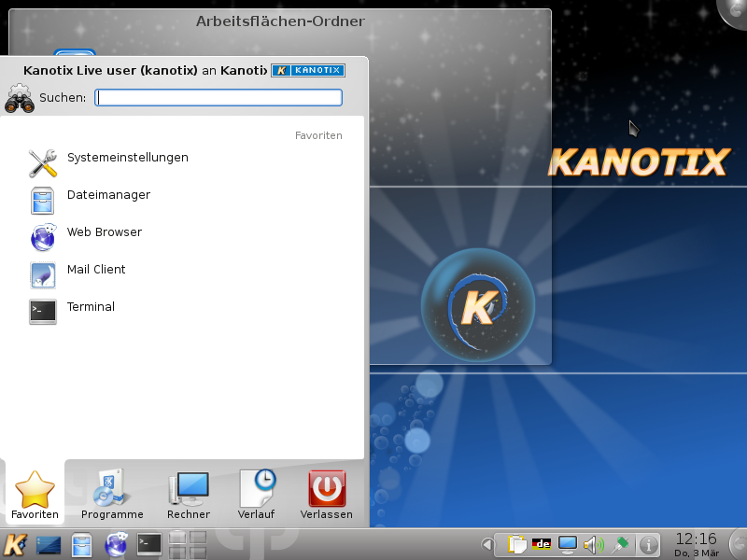
Task: Launch the Dateimanager favorite
Action: point(126,194)
